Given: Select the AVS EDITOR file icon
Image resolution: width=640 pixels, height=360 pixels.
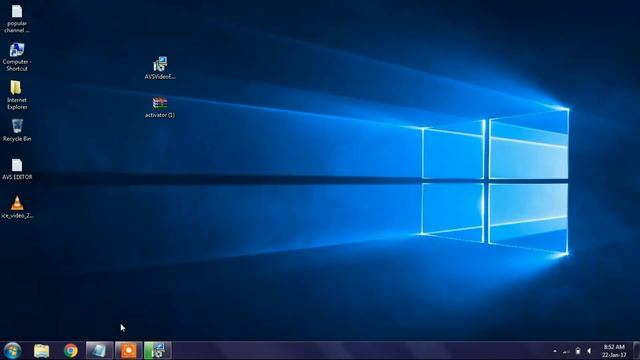Looking at the screenshot, I should [x=17, y=169].
